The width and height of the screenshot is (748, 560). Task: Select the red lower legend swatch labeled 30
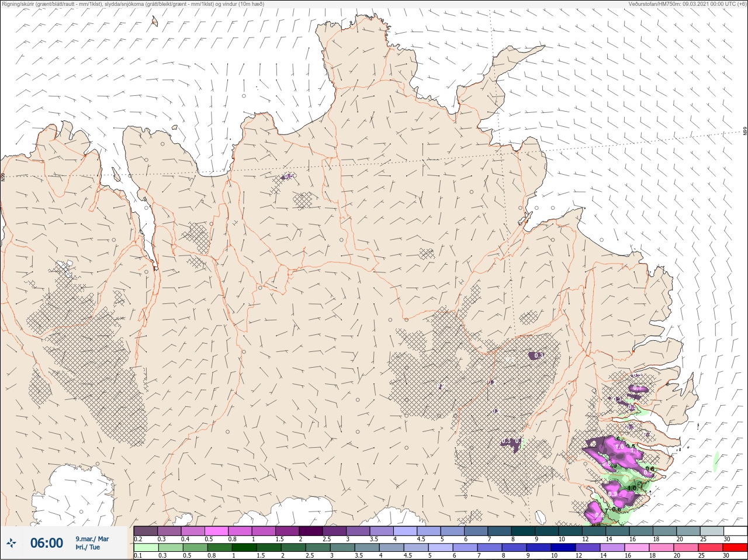coord(735,548)
